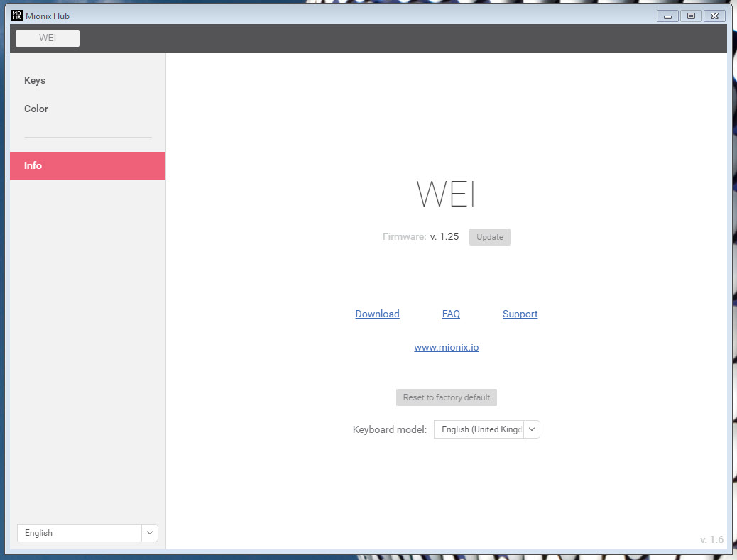Image resolution: width=737 pixels, height=560 pixels.
Task: Maximize the Mionix Hub window
Action: click(691, 16)
